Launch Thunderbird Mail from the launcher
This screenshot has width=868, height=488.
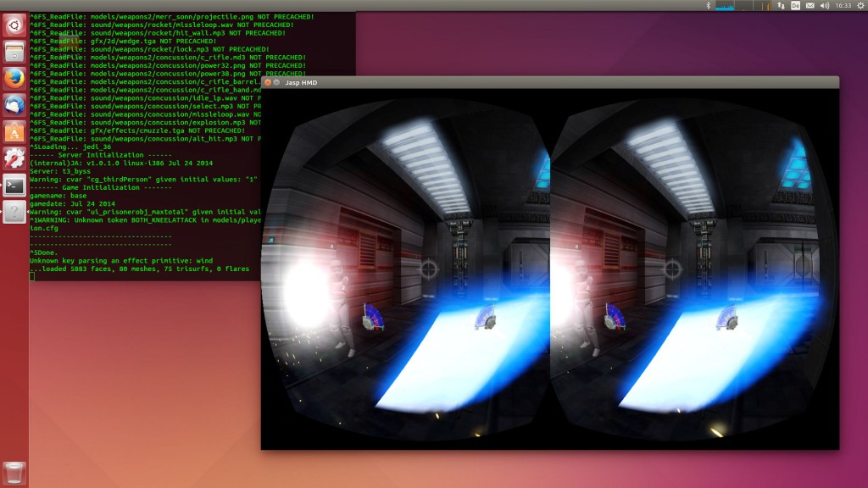point(14,105)
